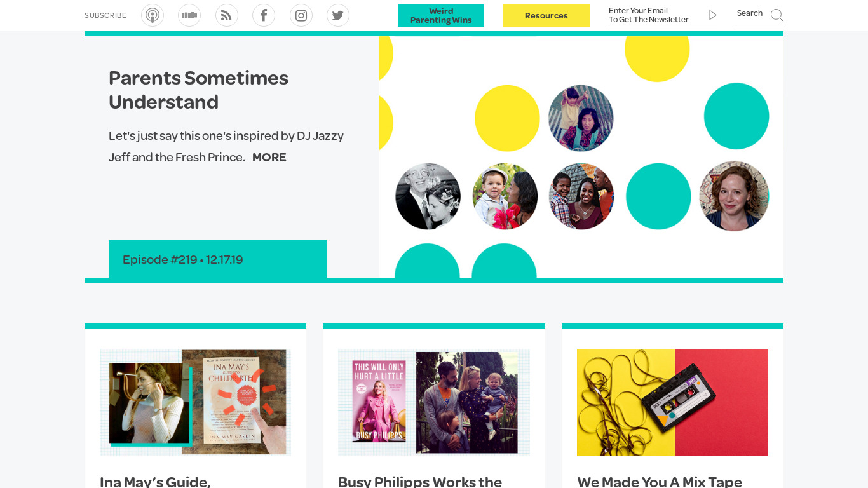This screenshot has height=488, width=868.
Task: Open the Parents Sometimes Understand headline
Action: pyautogui.click(x=198, y=90)
